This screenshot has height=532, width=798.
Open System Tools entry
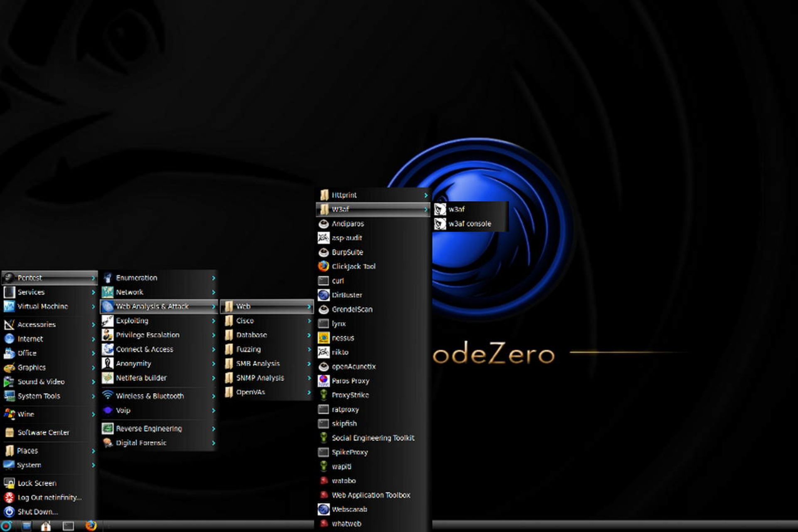pyautogui.click(x=49, y=396)
